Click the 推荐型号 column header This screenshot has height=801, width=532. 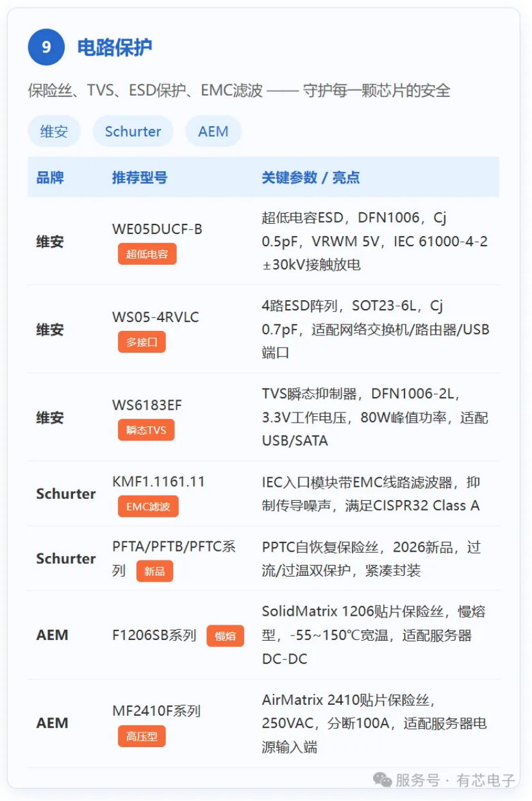[x=140, y=178]
